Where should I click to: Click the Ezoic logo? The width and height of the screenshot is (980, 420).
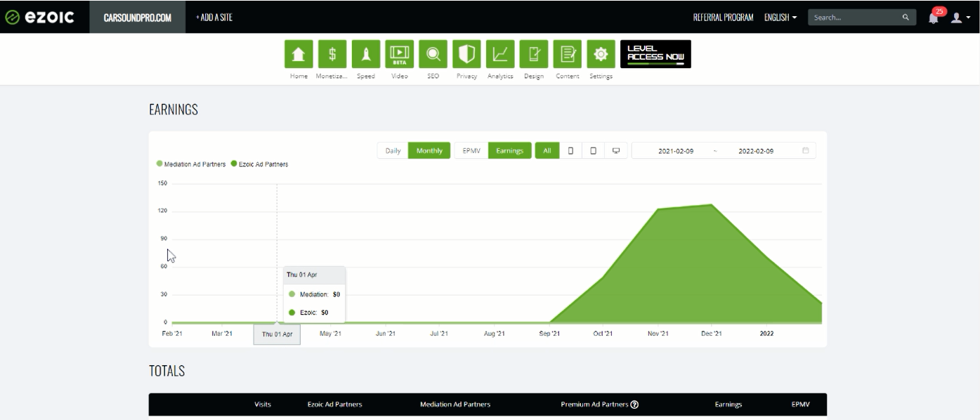pyautogui.click(x=39, y=17)
